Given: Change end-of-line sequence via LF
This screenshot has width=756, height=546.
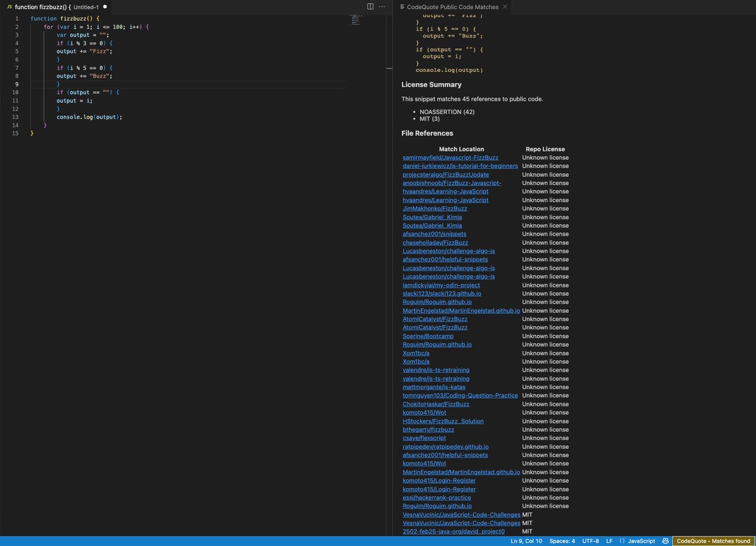Looking at the screenshot, I should pos(609,541).
